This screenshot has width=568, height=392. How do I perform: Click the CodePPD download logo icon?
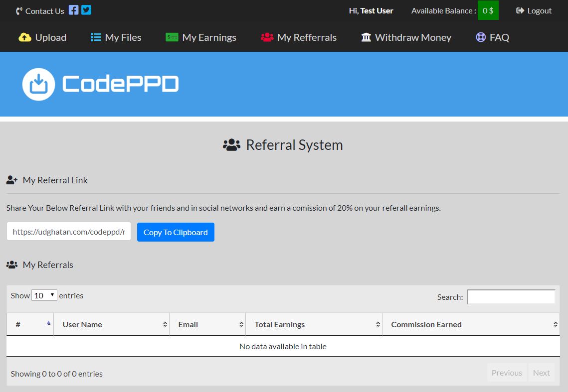(x=38, y=84)
